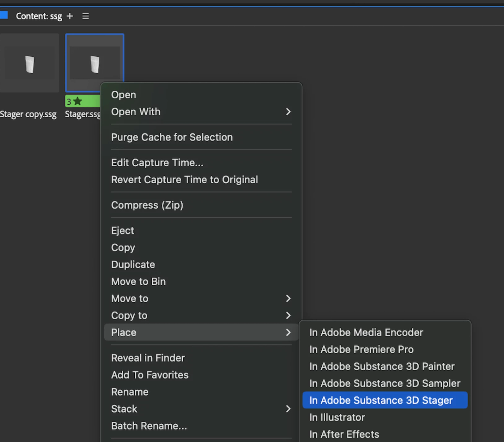Screen dimensions: 504x442
Task: Click the blue square icon beside Content
Action: (4, 15)
